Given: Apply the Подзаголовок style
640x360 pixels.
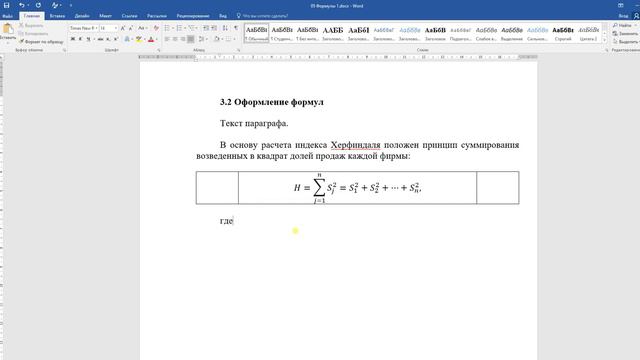Looking at the screenshot, I should [x=461, y=33].
